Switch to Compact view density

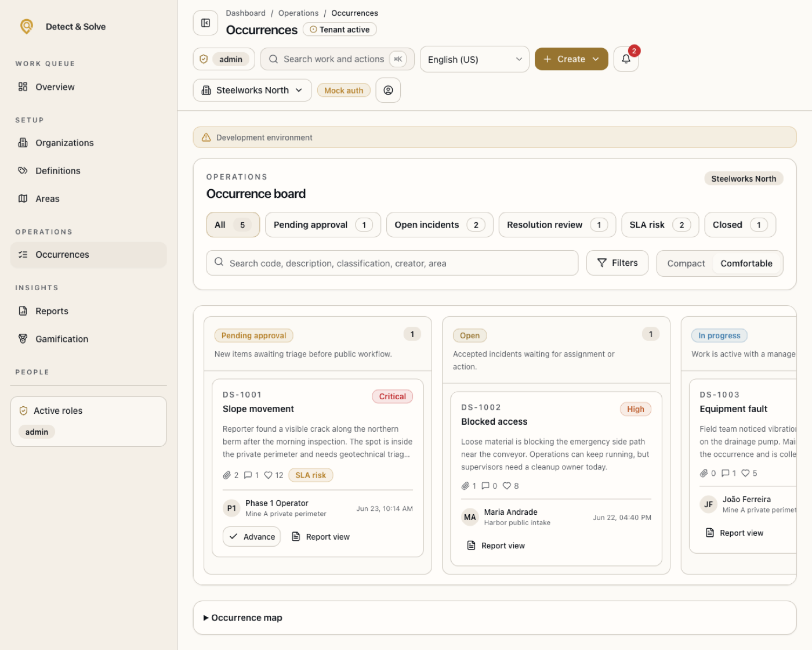pyautogui.click(x=686, y=263)
